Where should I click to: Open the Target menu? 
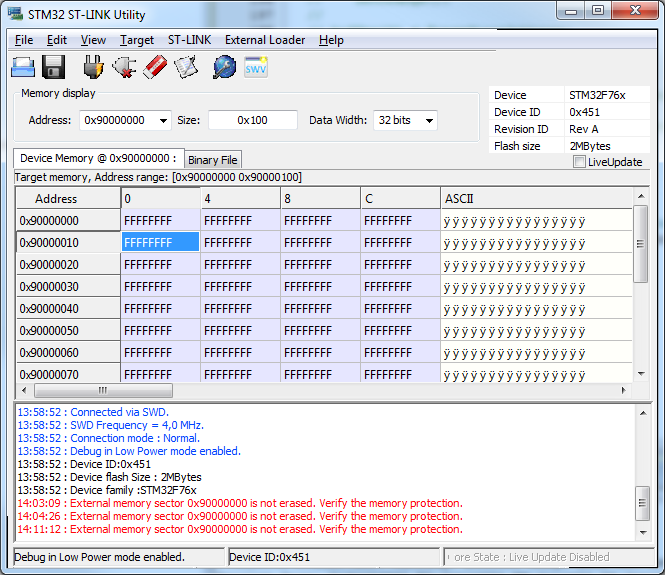pos(137,40)
